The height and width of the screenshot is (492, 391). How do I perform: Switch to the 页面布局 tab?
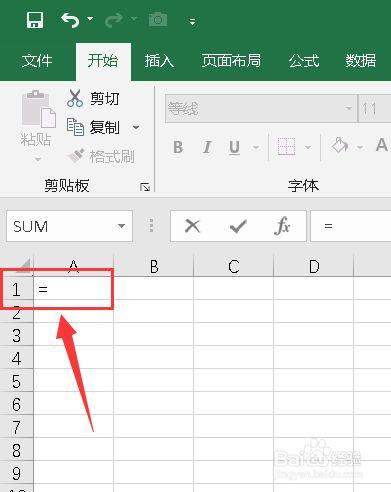click(x=231, y=61)
